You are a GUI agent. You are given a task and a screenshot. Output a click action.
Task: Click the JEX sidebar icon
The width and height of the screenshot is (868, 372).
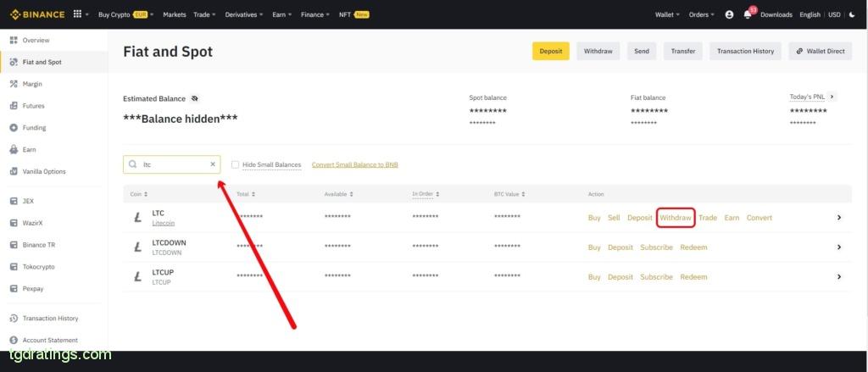click(x=14, y=201)
